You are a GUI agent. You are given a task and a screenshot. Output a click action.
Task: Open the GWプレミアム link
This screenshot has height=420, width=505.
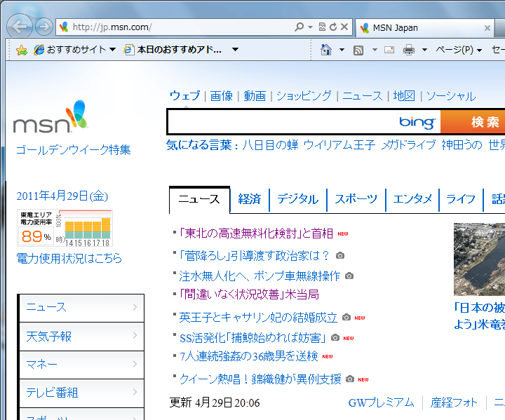(382, 402)
